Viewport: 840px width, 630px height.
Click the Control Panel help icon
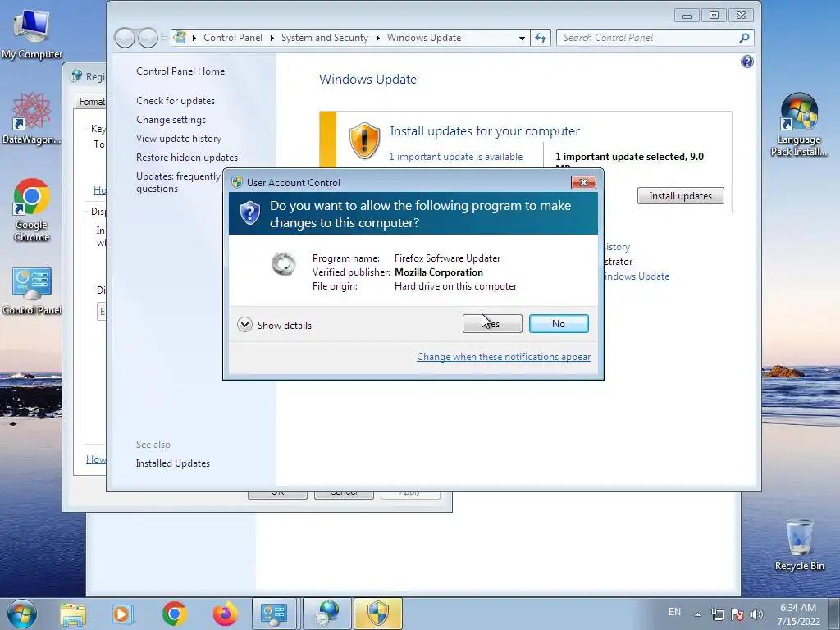point(746,62)
